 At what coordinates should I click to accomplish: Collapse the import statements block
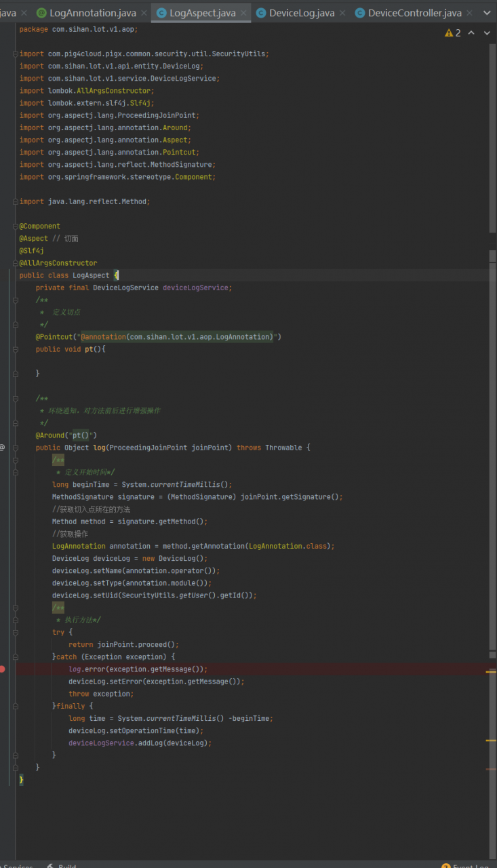[15, 54]
